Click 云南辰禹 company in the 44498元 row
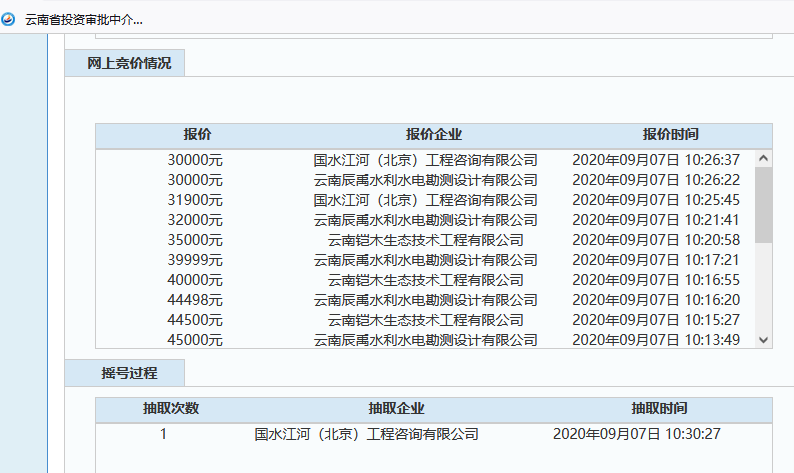The image size is (794, 473). tap(425, 300)
